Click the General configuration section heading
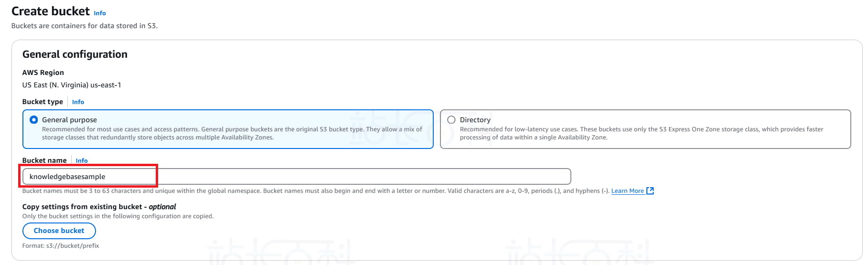The image size is (868, 265). [75, 54]
